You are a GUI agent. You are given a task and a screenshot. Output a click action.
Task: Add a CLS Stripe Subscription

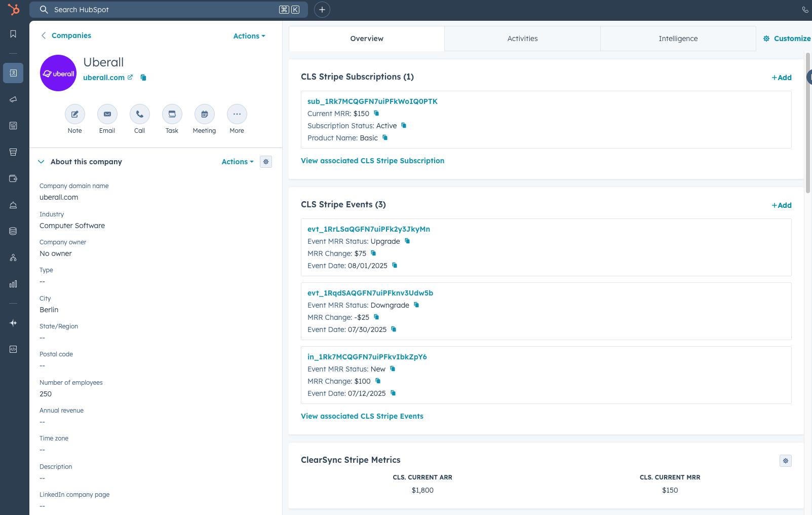(x=782, y=78)
